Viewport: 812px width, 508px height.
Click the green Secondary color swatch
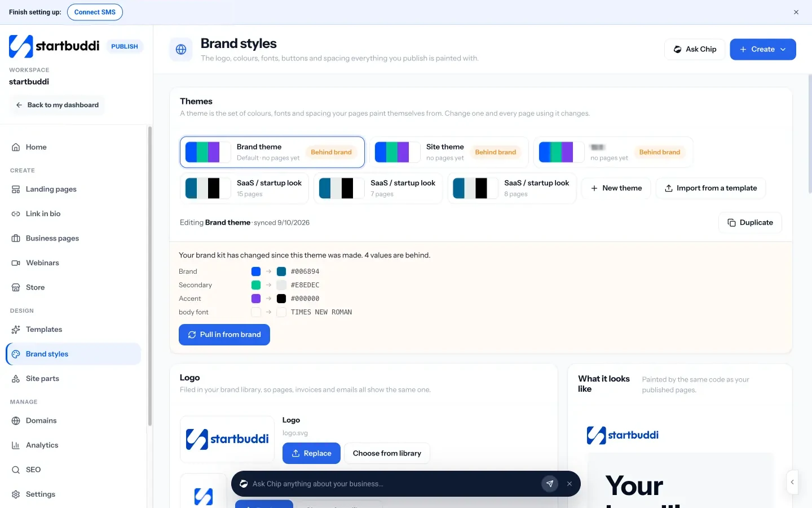tap(256, 285)
